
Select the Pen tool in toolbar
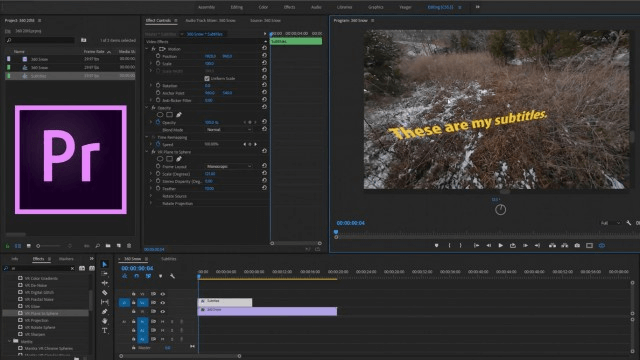click(x=104, y=311)
